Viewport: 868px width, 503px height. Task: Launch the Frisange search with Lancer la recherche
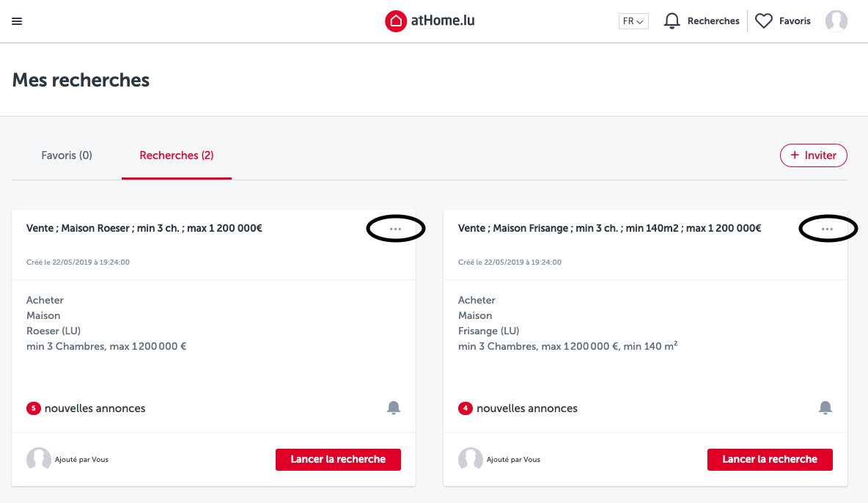click(770, 459)
